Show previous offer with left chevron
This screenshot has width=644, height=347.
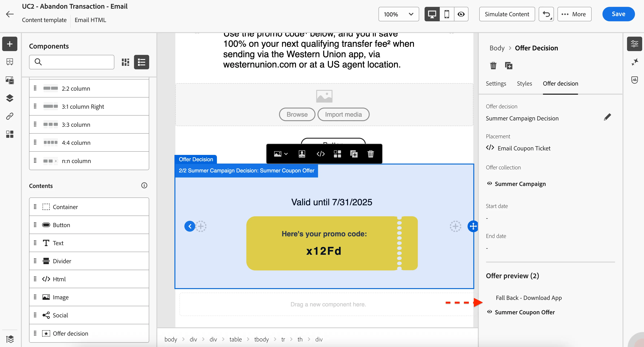(x=190, y=226)
